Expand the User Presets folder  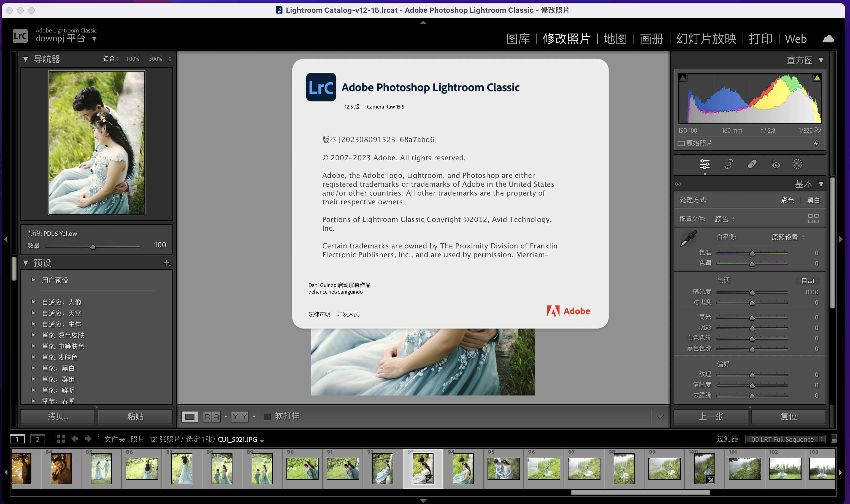pos(33,280)
